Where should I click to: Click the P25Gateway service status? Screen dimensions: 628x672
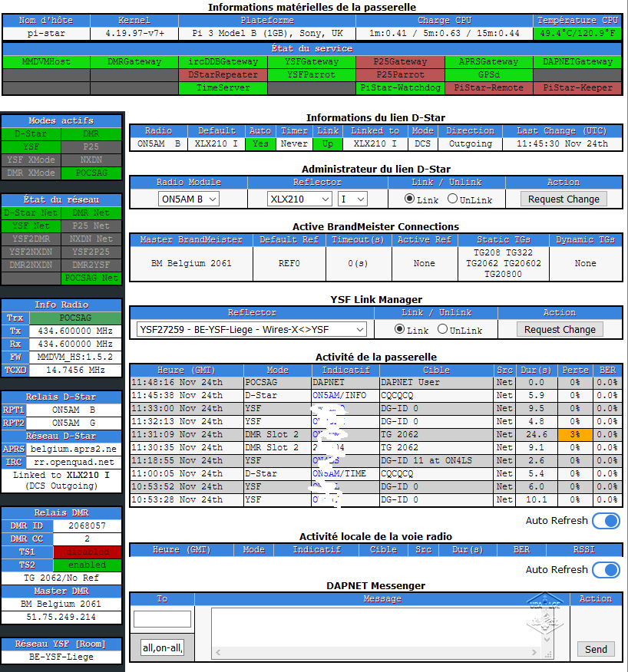point(400,61)
